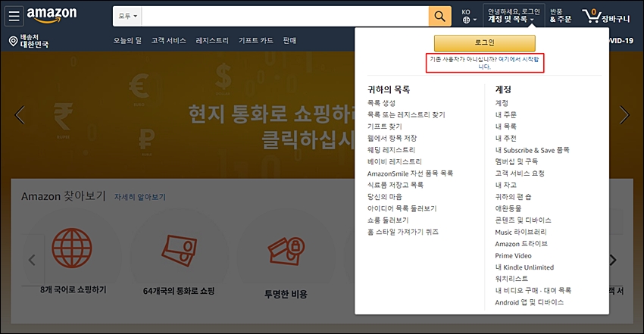Open the 계정 link under the 계정 heading
The image size is (644, 334).
point(502,103)
